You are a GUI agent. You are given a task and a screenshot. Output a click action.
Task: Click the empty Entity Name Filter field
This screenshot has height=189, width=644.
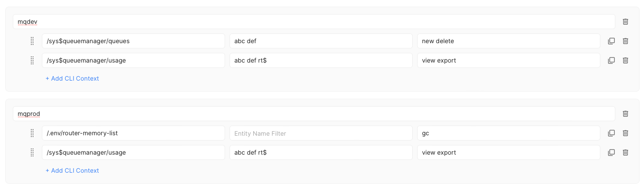321,133
